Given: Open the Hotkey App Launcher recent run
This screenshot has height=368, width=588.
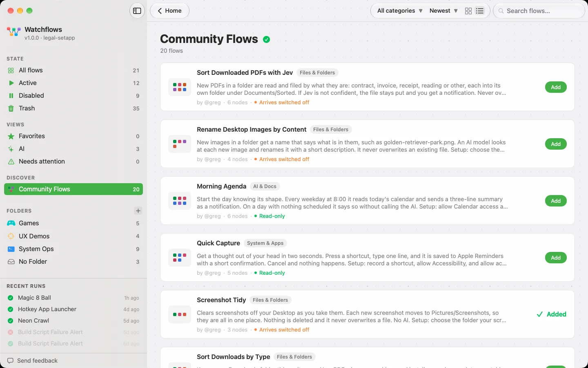Looking at the screenshot, I should pos(73,310).
